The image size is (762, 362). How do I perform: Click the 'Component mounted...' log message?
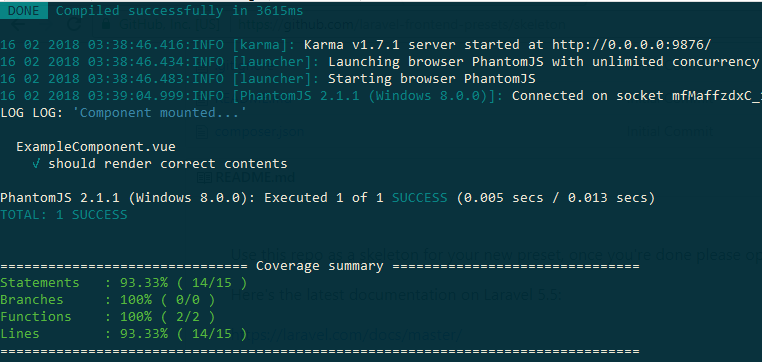click(x=159, y=113)
